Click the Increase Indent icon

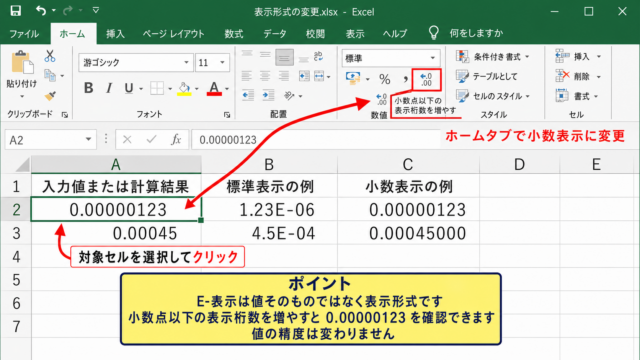point(268,96)
